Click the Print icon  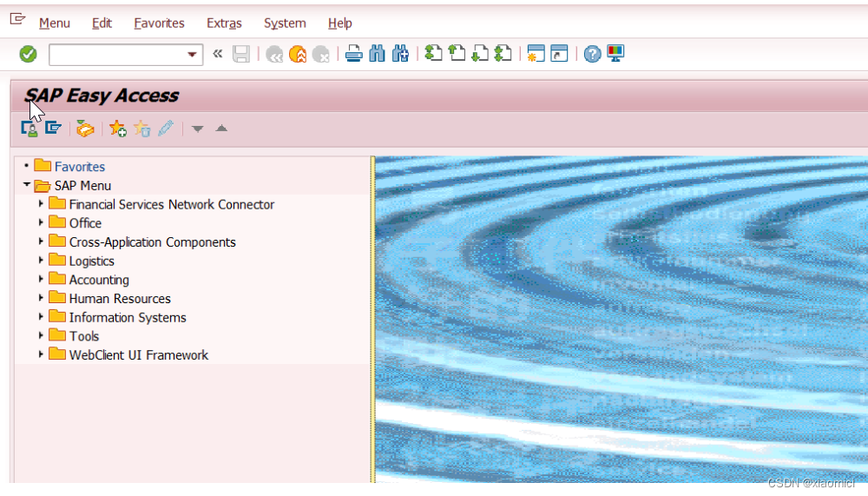point(354,54)
